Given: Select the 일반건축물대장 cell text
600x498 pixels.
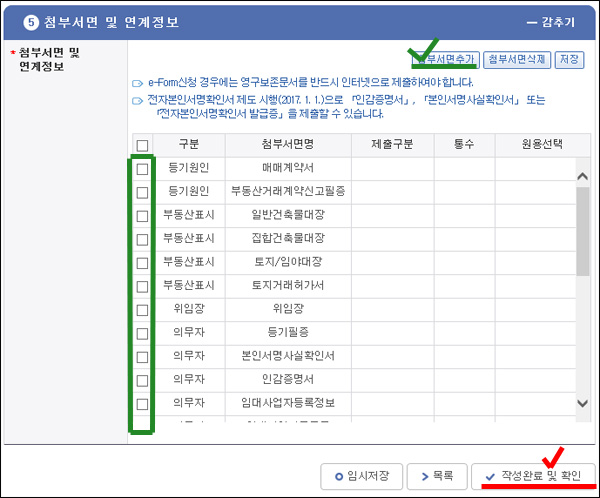Looking at the screenshot, I should (x=288, y=215).
